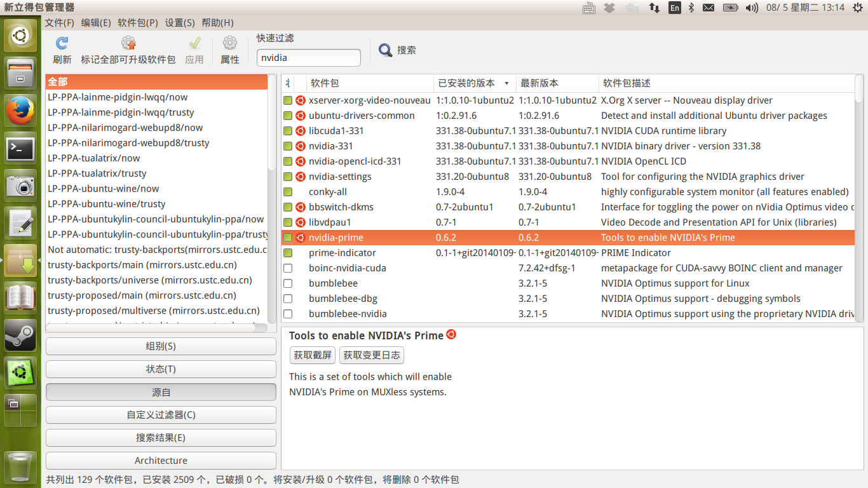Click the origin list horizontal scrollbar

(157, 328)
